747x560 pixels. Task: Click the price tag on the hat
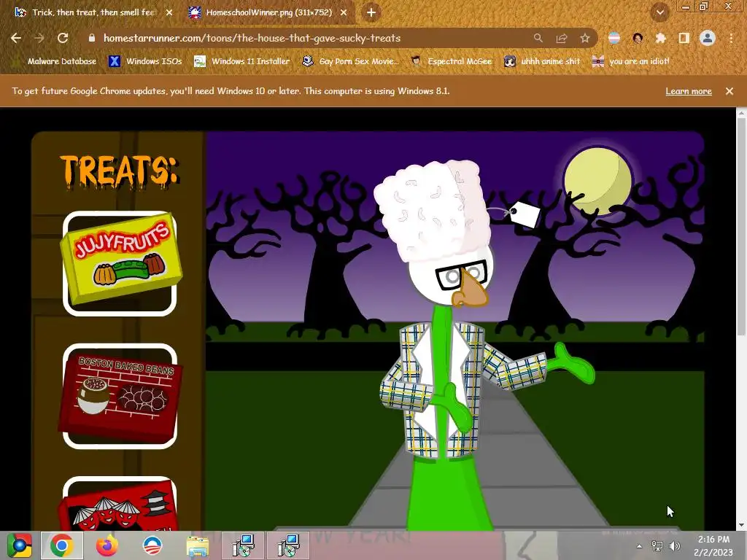coord(524,214)
